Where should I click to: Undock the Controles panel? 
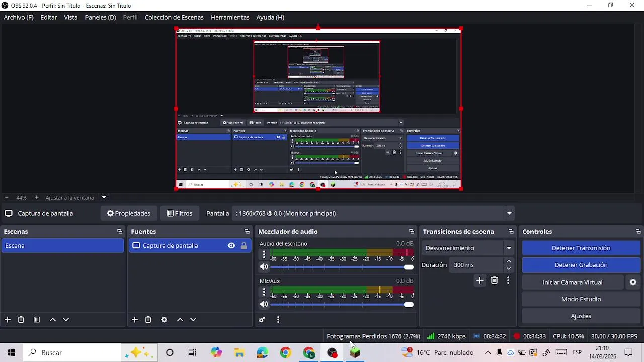coord(638,232)
